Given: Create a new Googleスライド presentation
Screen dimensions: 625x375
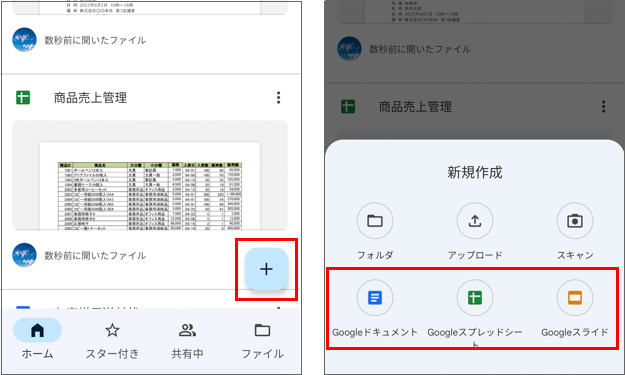Looking at the screenshot, I should pyautogui.click(x=575, y=309).
